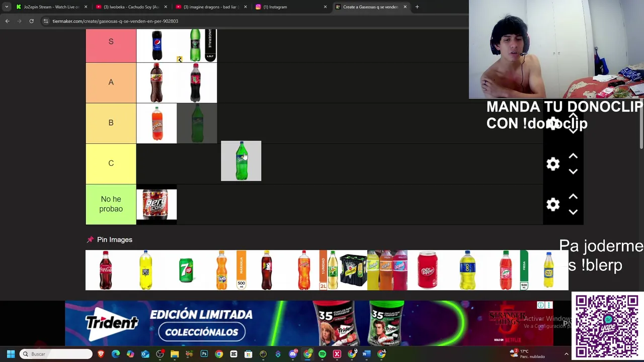644x362 pixels.
Task: Select the Create a Gaseosas tab
Action: pos(370,7)
